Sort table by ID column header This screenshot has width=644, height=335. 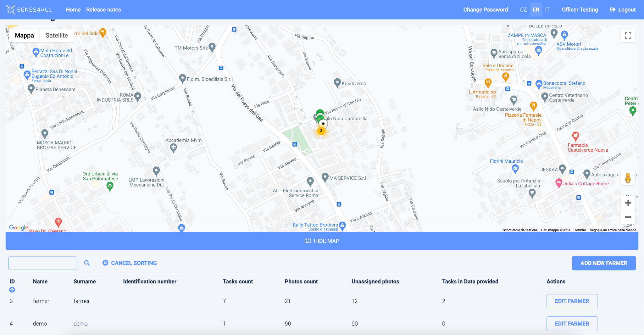pyautogui.click(x=12, y=282)
